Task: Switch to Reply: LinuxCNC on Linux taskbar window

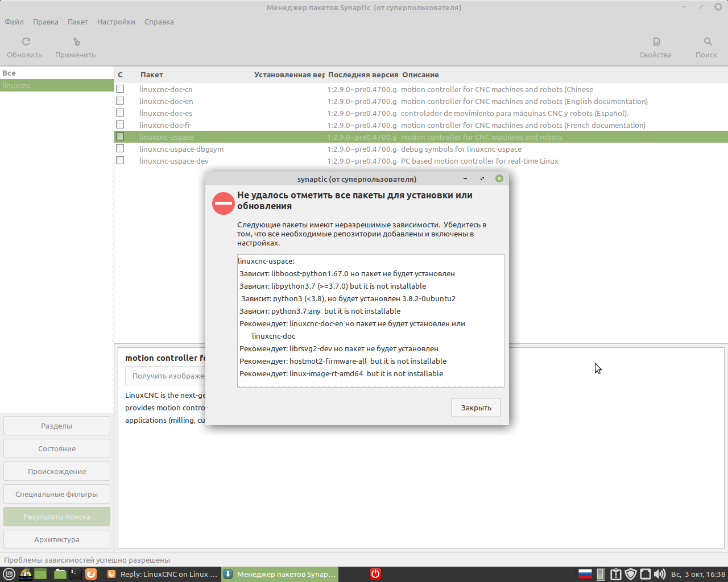Action: 162,574
